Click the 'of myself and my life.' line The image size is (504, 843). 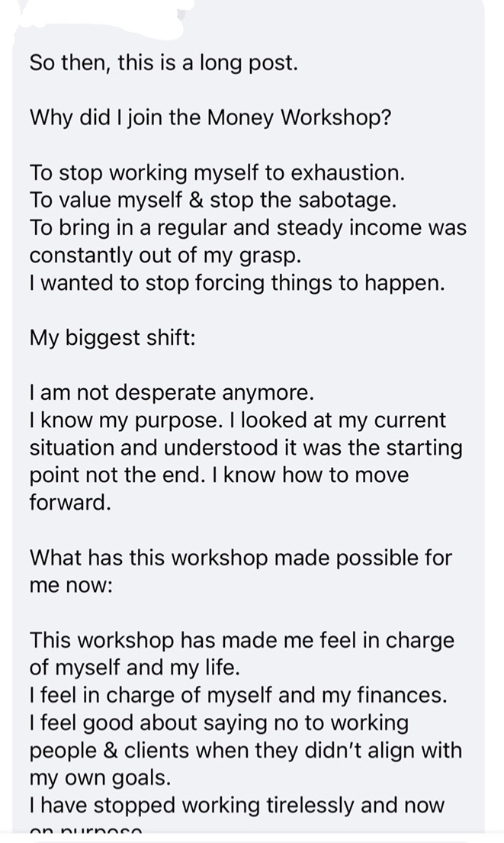click(x=134, y=668)
